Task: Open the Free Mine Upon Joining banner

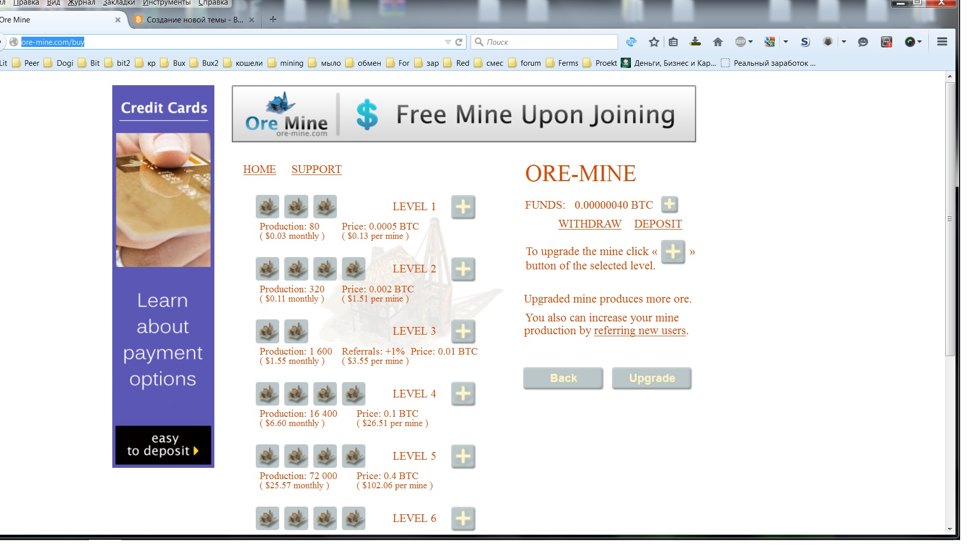Action: click(x=463, y=114)
